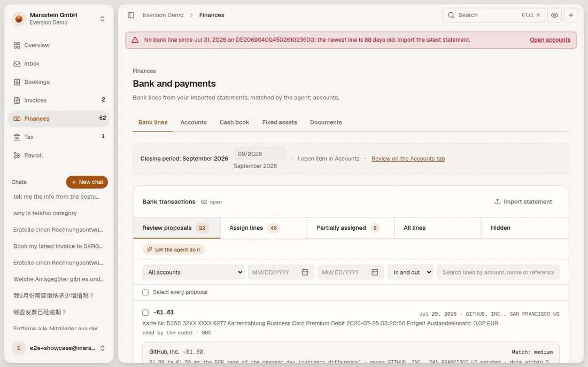Screen dimensions: 588x367
Task: Open chat 'Book my latest invoice to SKRO…'
Action: [x=58, y=246]
